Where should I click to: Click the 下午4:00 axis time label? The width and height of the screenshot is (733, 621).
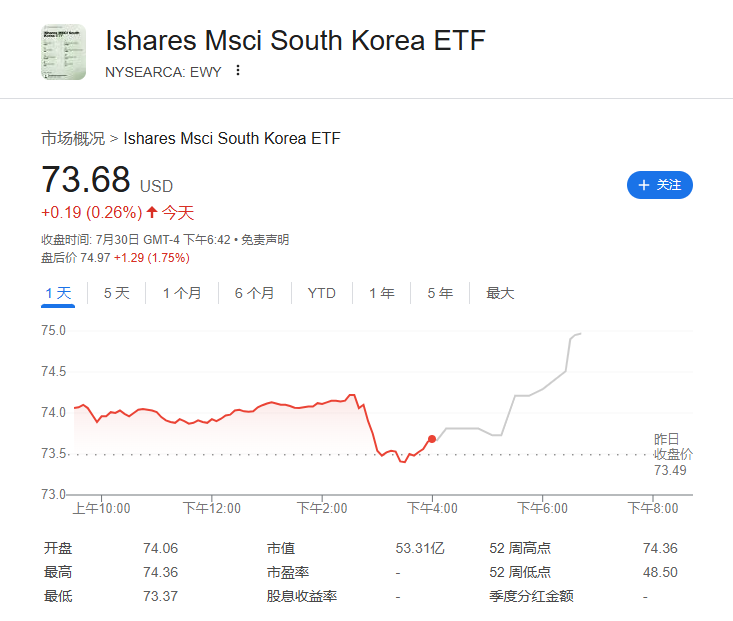point(432,508)
